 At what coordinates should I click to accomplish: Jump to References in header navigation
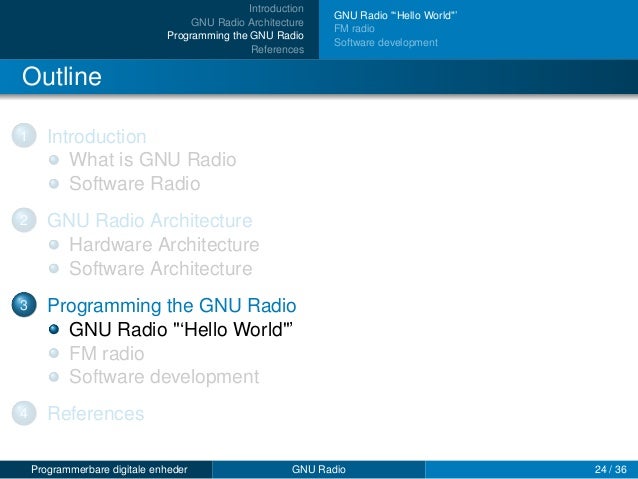[x=277, y=49]
